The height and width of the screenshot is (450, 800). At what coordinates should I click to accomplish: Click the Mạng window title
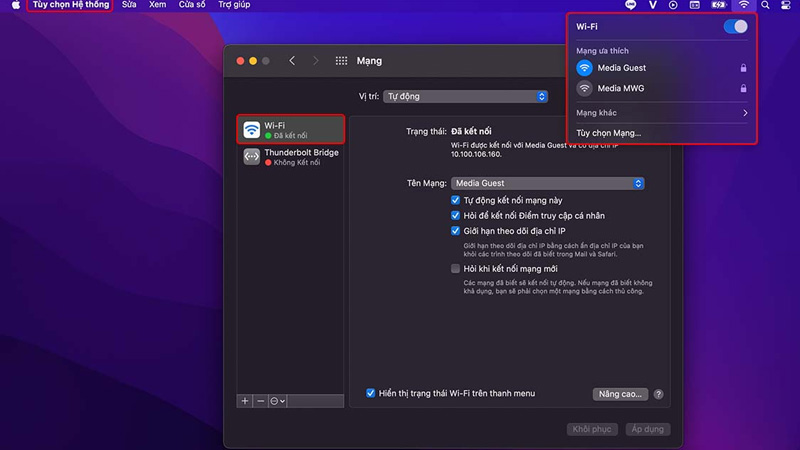pos(369,61)
